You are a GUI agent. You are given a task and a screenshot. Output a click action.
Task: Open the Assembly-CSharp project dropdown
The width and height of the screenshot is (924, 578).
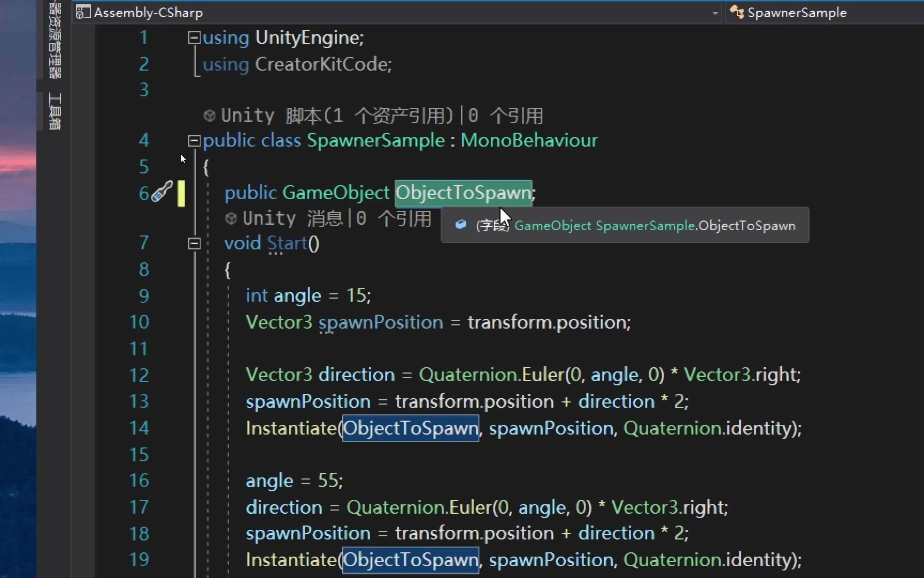click(715, 12)
